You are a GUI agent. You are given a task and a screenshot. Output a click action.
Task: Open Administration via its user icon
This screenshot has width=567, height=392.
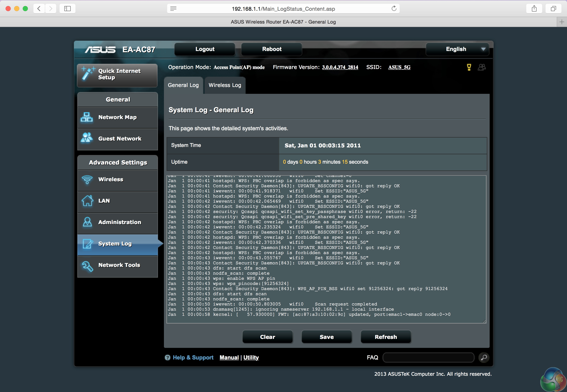click(87, 222)
